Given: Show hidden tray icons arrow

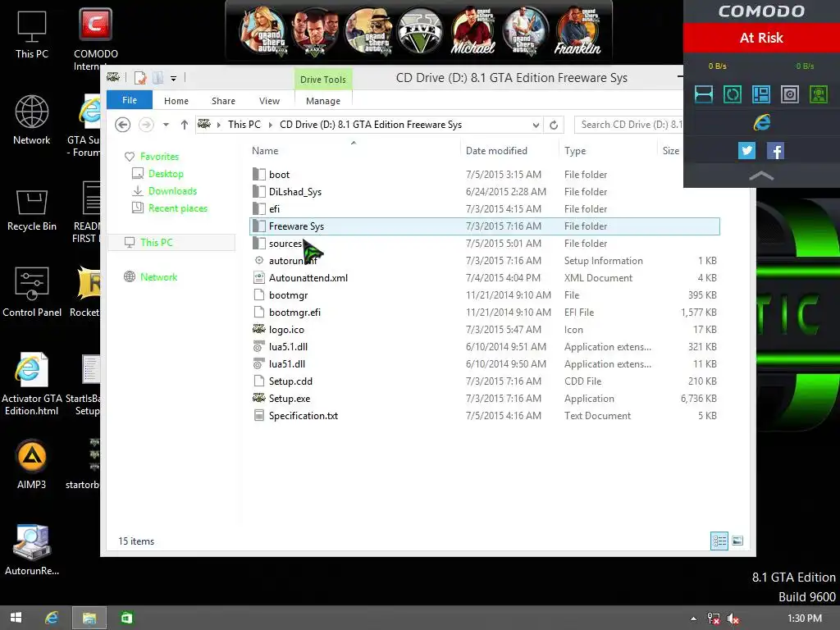Looking at the screenshot, I should coord(694,619).
